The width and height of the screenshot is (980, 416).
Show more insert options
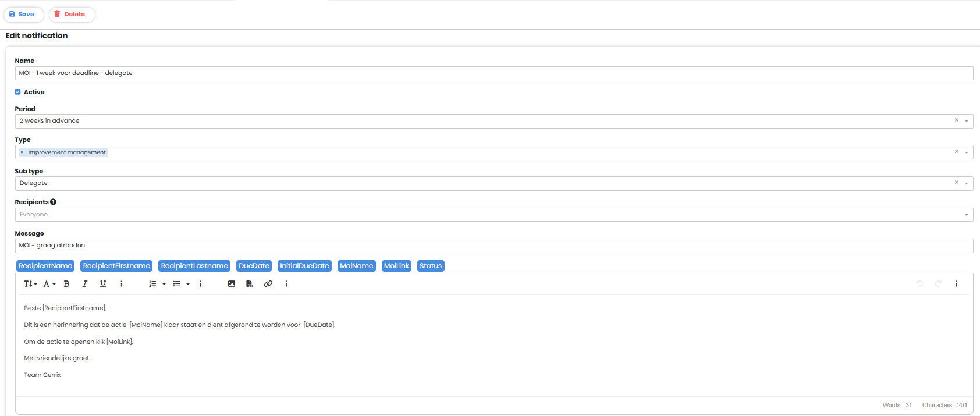pos(286,284)
